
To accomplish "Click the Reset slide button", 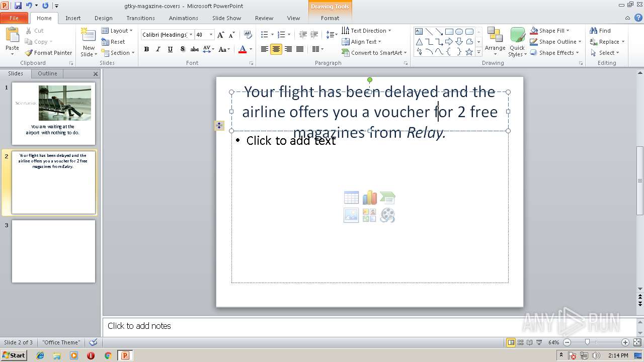I will click(x=113, y=42).
